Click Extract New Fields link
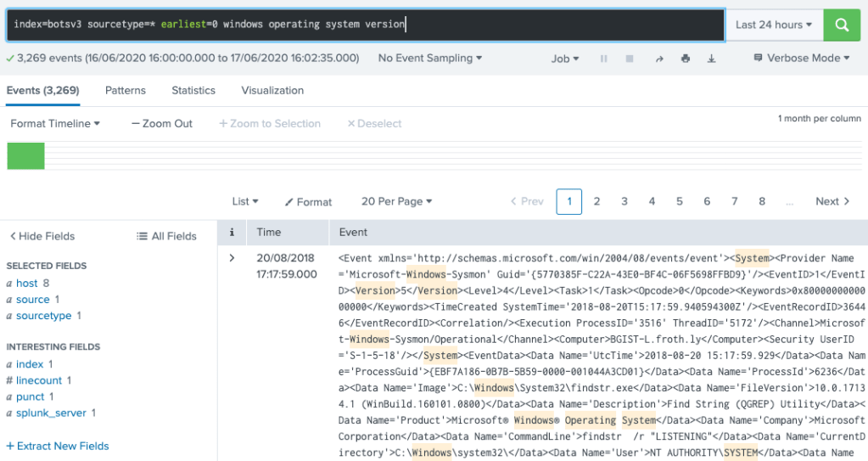The height and width of the screenshot is (461, 868). pos(58,446)
